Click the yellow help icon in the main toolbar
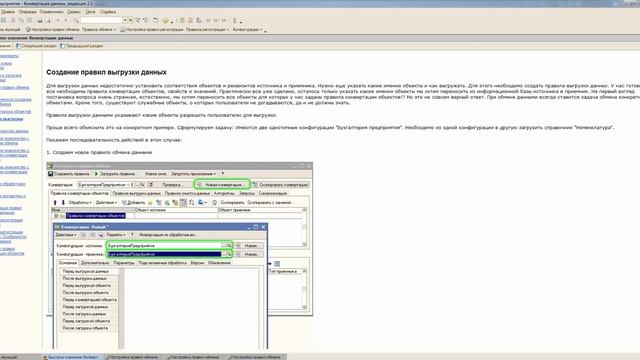The height and width of the screenshot is (360, 640). click(x=165, y=20)
